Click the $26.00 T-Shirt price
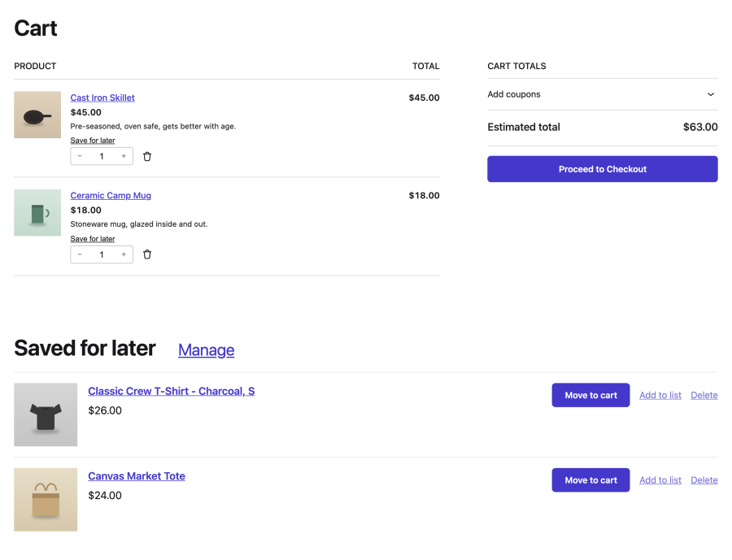 pyautogui.click(x=105, y=410)
